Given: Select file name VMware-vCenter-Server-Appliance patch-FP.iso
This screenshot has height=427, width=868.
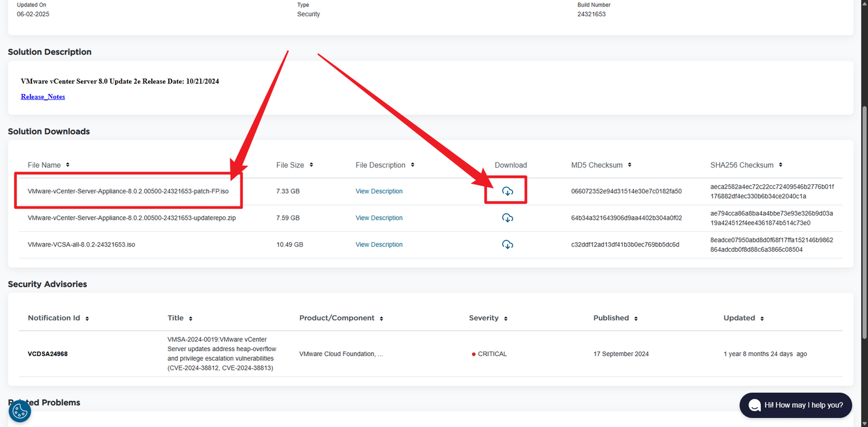Looking at the screenshot, I should (x=128, y=192).
